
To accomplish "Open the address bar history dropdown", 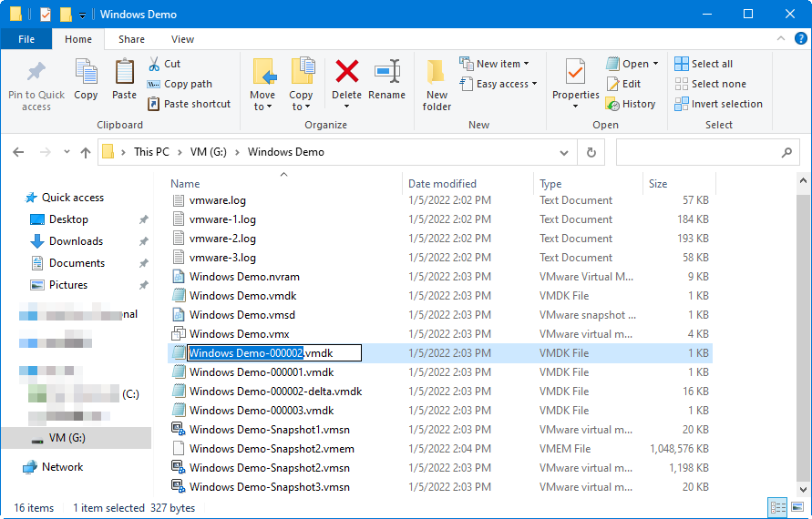I will [564, 153].
